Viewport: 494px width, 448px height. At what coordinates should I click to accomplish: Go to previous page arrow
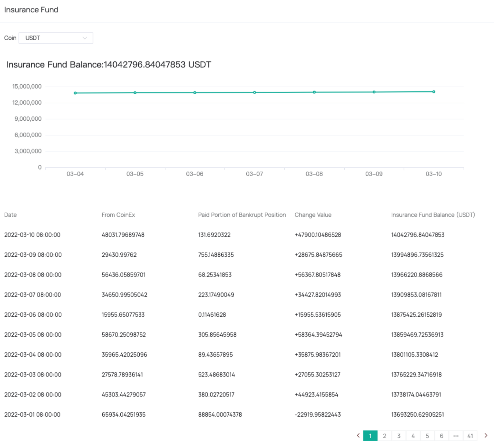point(358,436)
